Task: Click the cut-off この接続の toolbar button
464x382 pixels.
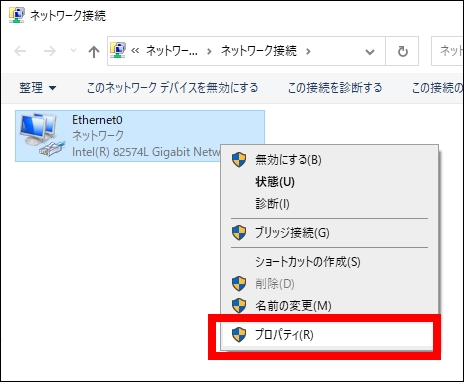Action: 437,88
